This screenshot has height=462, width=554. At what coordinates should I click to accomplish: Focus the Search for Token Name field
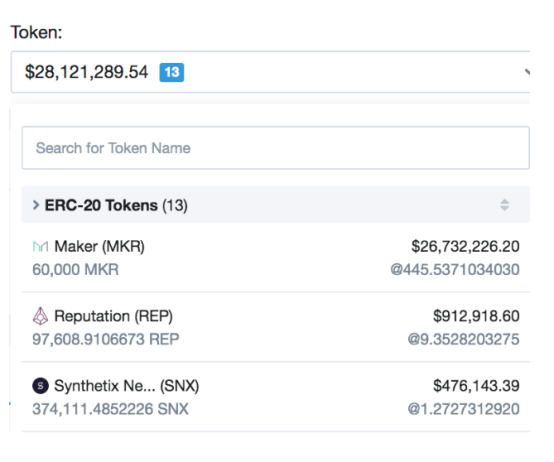click(276, 148)
